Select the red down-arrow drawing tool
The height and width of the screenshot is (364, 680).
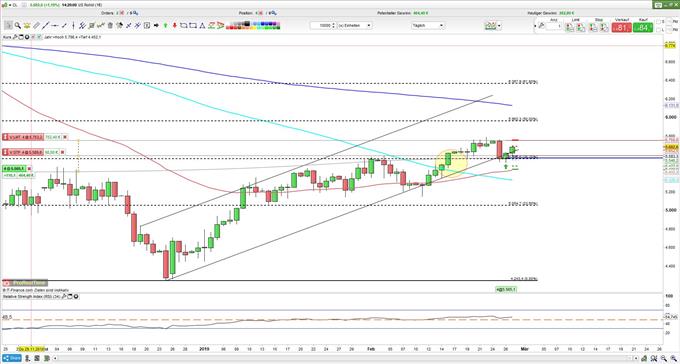click(175, 26)
